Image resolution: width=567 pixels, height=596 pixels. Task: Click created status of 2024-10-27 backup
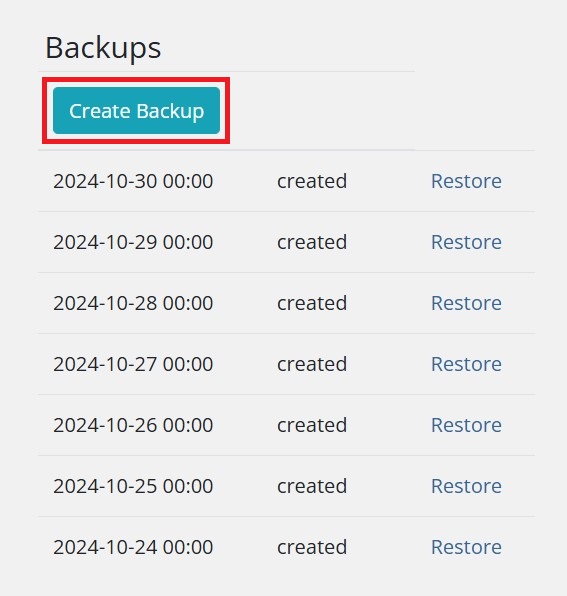312,364
